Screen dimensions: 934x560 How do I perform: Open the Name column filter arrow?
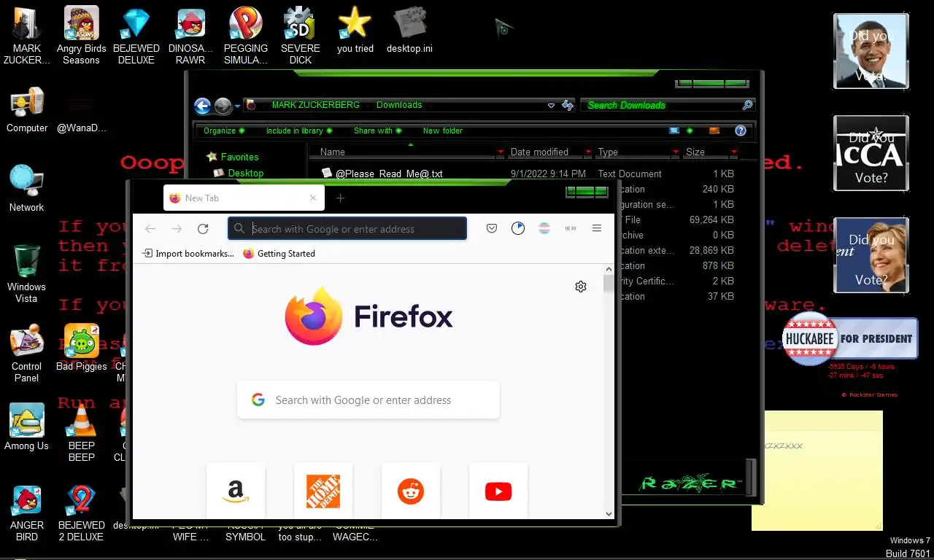pos(500,152)
